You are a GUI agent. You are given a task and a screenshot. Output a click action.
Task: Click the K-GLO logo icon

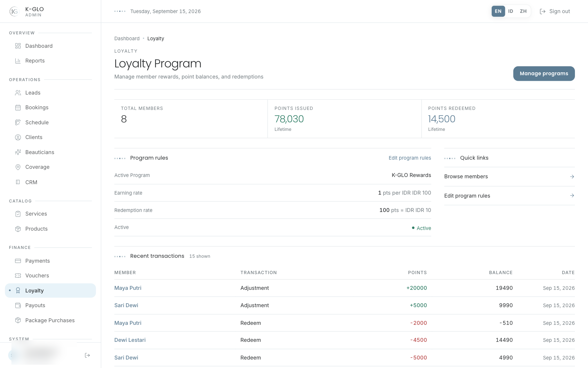14,11
